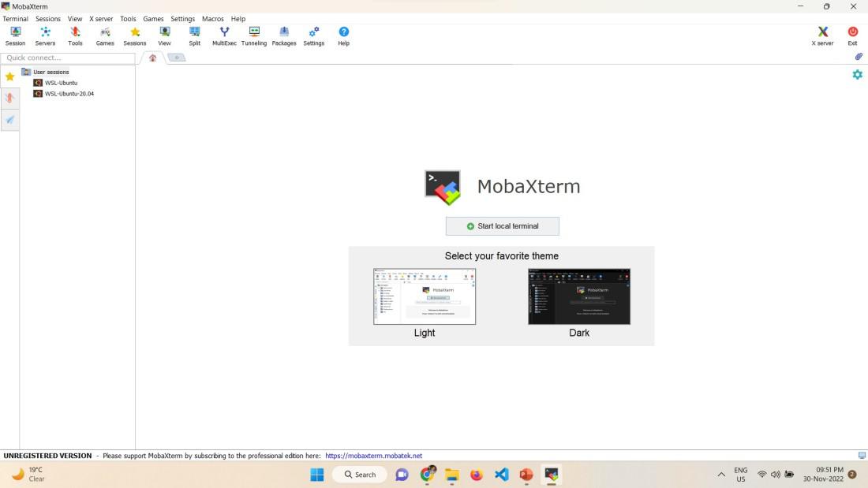Open a new tab with the plus tab
The height and width of the screenshot is (488, 868).
click(177, 58)
